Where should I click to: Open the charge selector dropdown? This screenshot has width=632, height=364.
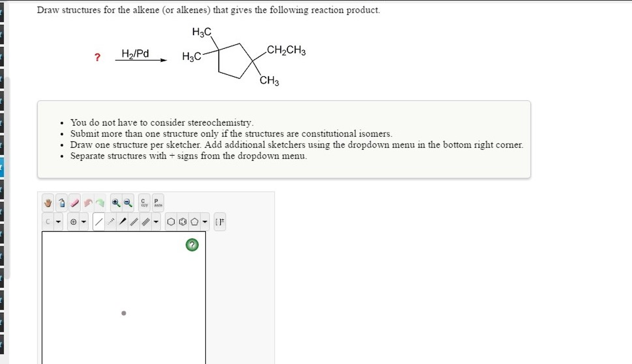pyautogui.click(x=84, y=221)
